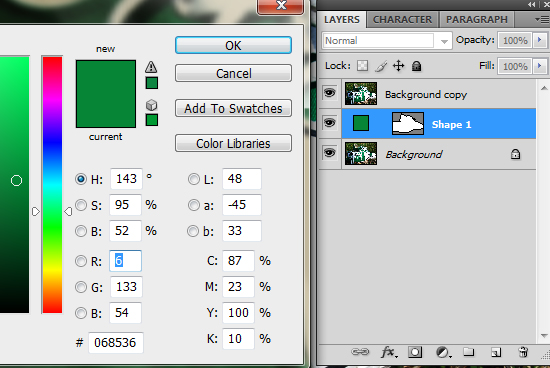Click layers panel scroll up arrow
The image size is (550, 368).
pos(544,88)
